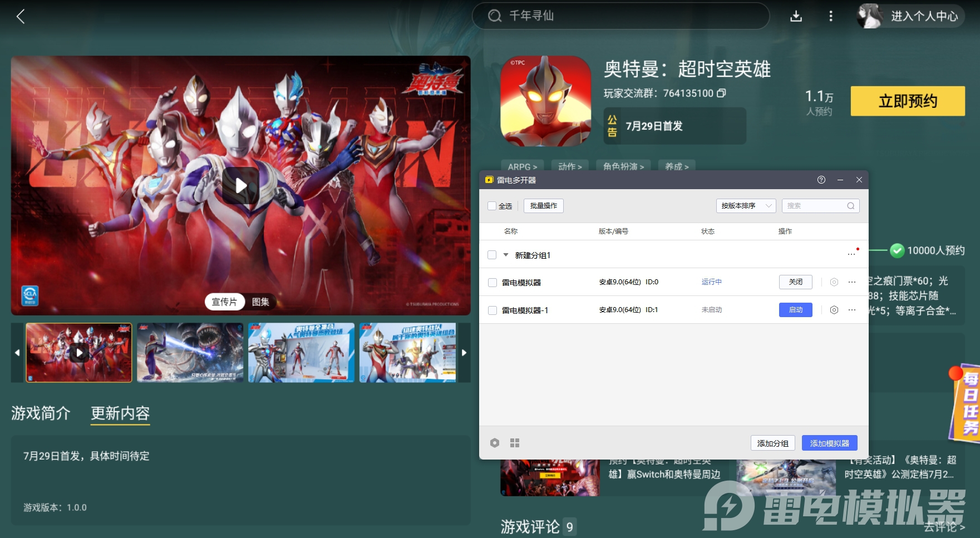This screenshot has width=980, height=538.
Task: Open more options for 雷电模拟器-1 row
Action: point(852,310)
